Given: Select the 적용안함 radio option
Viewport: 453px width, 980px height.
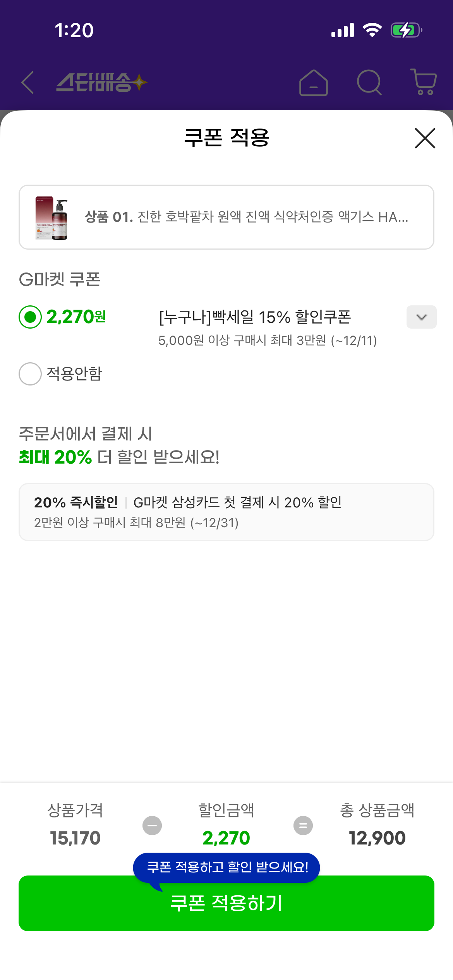Looking at the screenshot, I should click(x=30, y=373).
